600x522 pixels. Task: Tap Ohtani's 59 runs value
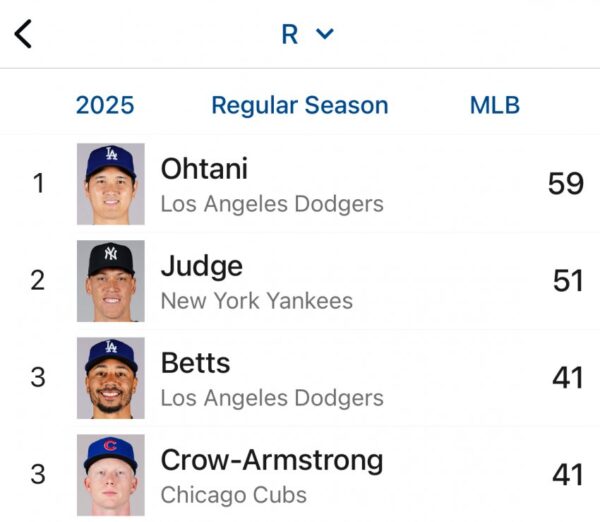(565, 184)
